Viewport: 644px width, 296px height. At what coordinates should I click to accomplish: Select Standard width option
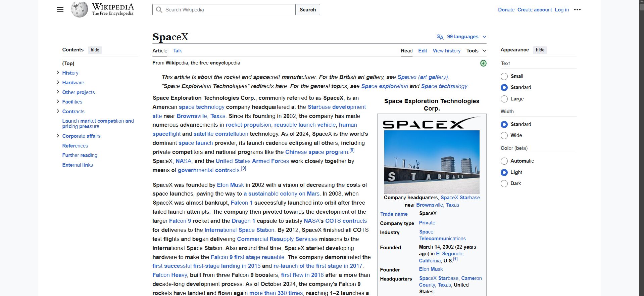click(x=504, y=124)
